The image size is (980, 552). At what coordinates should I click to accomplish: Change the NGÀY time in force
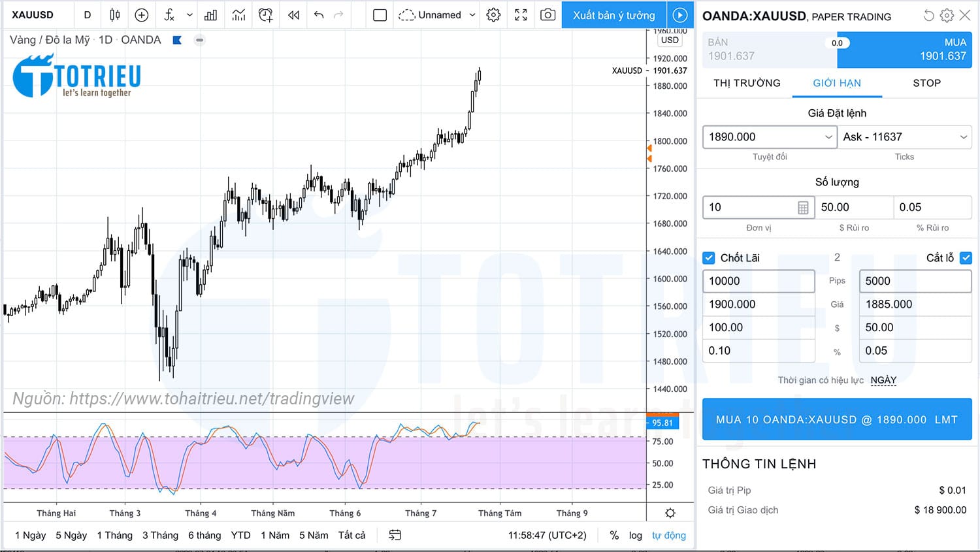click(883, 380)
